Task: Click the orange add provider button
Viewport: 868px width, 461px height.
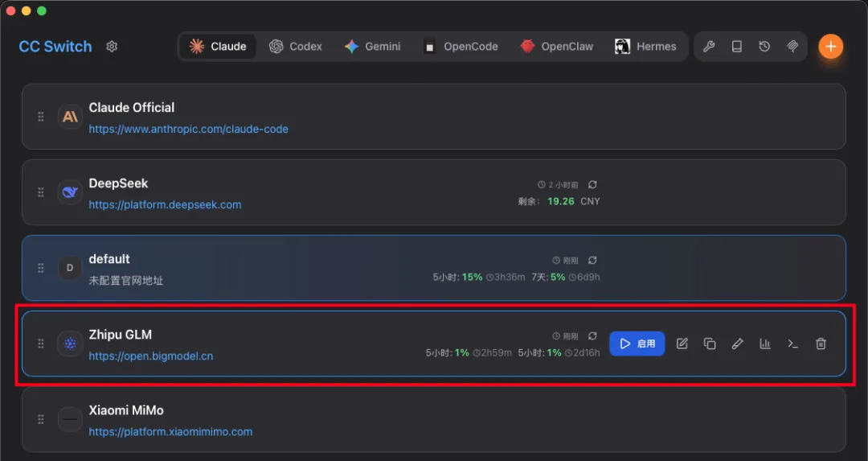Action: coord(830,47)
